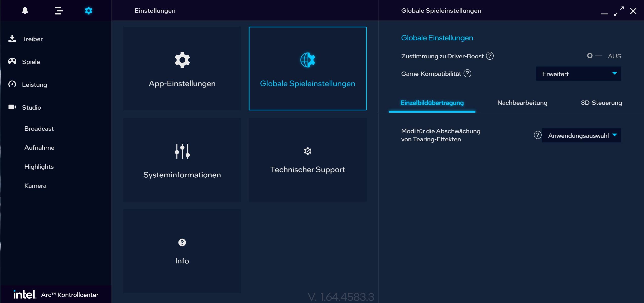
Task: Click the Leistung gauge icon
Action: (x=12, y=84)
